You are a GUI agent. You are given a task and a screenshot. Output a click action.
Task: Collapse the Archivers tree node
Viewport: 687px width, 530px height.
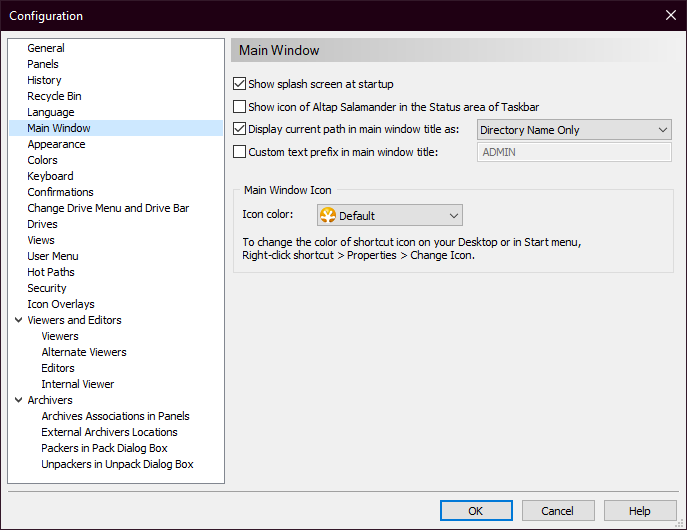tap(18, 399)
